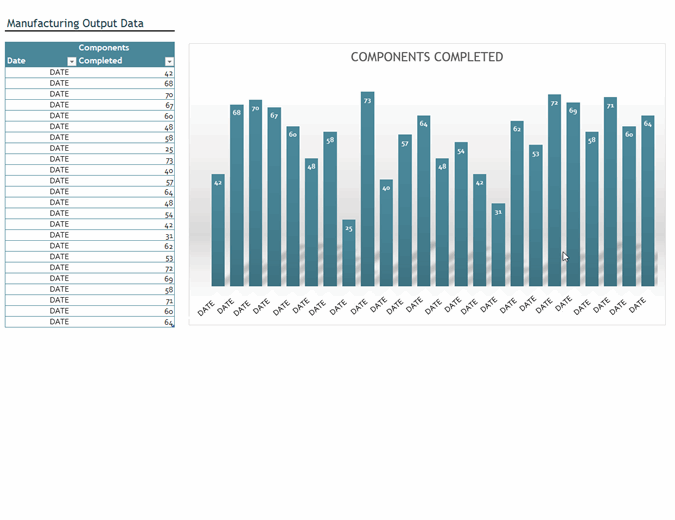
Task: Select the Date column header cell
Action: pos(41,54)
